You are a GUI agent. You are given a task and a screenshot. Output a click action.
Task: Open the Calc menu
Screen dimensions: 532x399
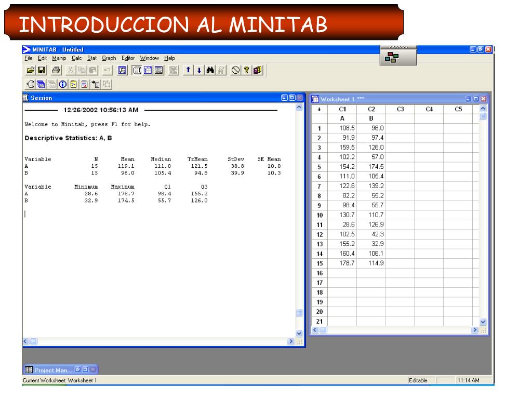77,58
